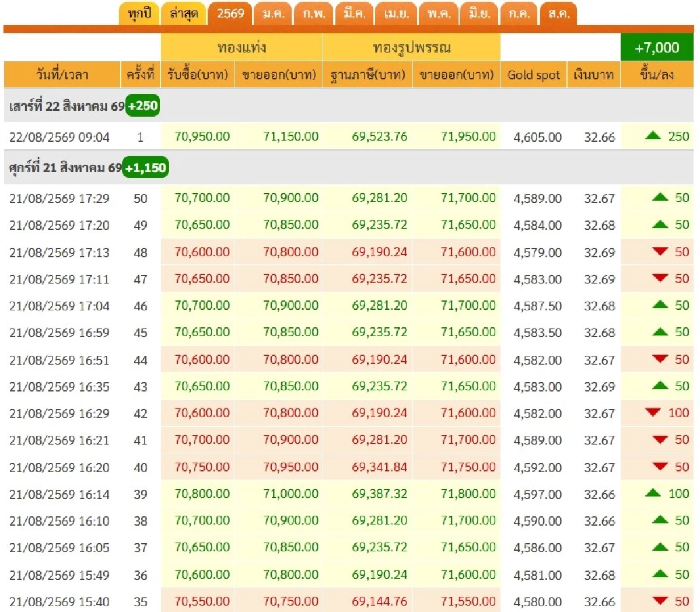Screen dimensions: 700x612
Task: Click the up arrow in the 21/08/2569 15:49 row
Action: pos(660,574)
